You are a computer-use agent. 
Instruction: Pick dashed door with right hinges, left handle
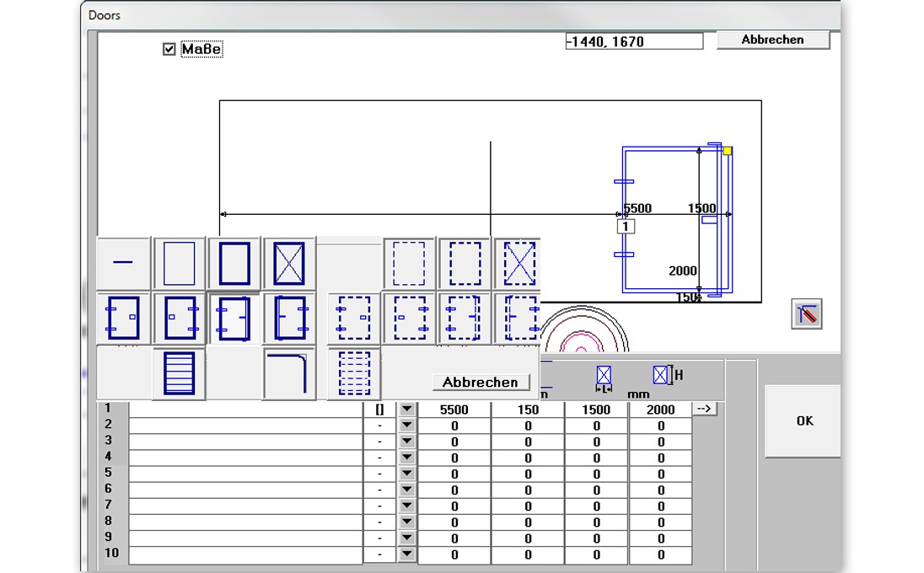408,318
